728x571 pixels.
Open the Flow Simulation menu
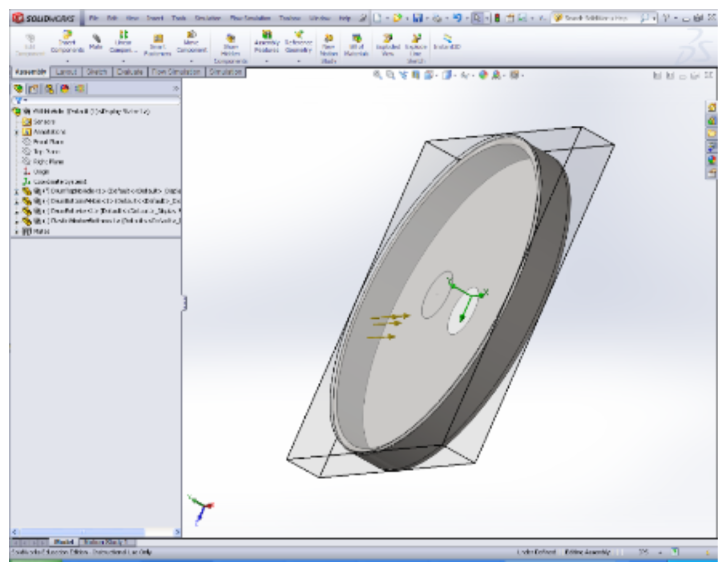click(x=250, y=18)
